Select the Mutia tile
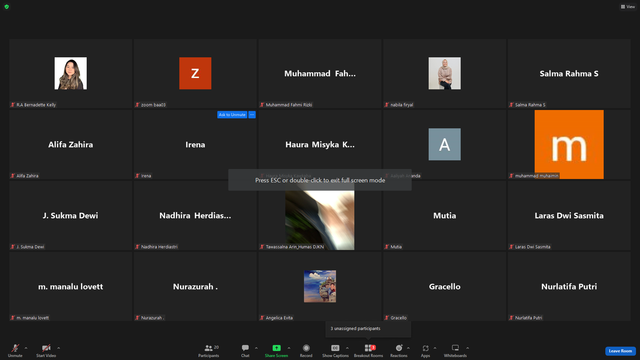 pyautogui.click(x=444, y=216)
